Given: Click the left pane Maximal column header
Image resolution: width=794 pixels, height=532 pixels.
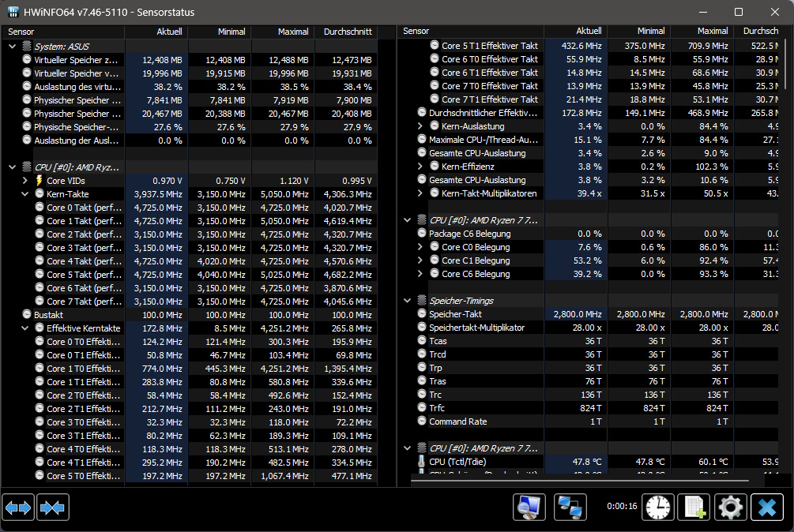Looking at the screenshot, I should 283,32.
